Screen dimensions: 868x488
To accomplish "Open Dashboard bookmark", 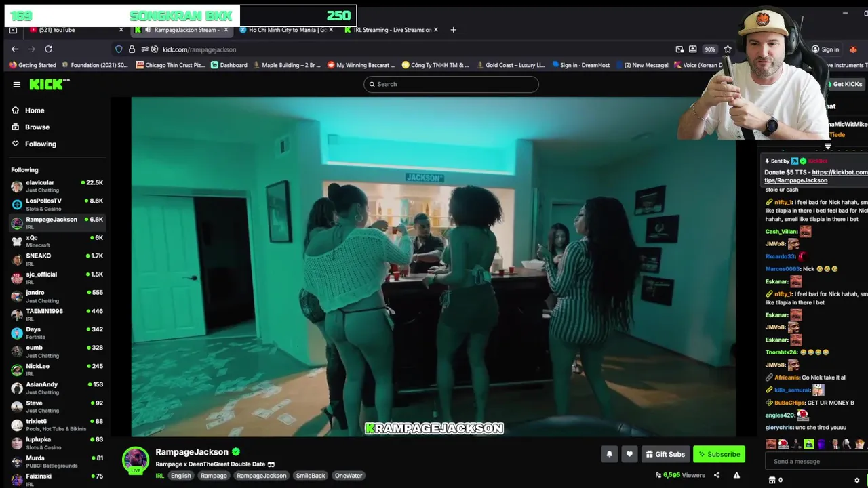I will [x=229, y=65].
